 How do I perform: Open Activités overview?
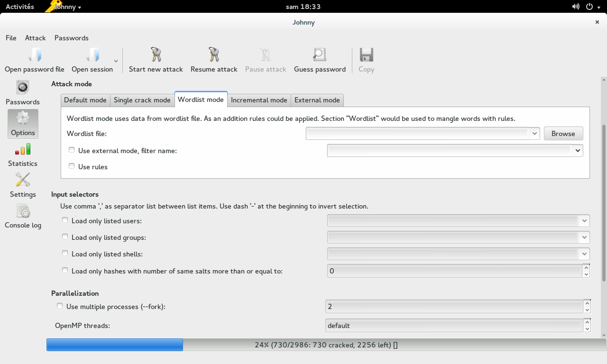click(x=20, y=7)
